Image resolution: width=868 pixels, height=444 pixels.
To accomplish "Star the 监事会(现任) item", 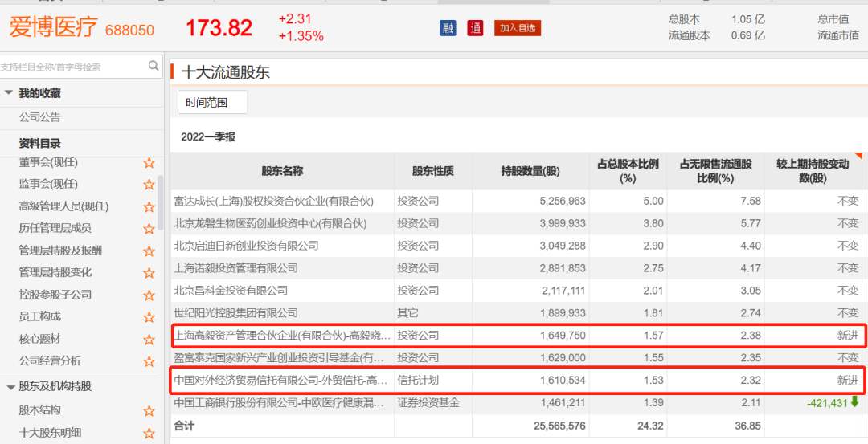I will tap(149, 185).
